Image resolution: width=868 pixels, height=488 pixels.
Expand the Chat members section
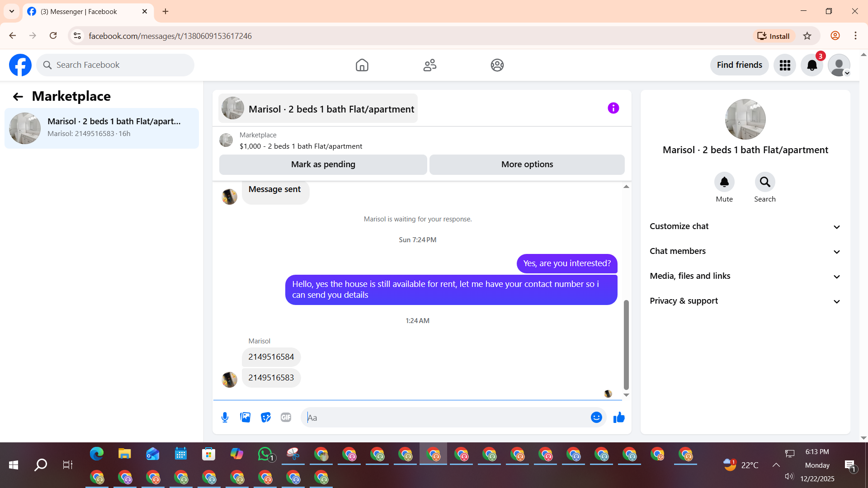(x=745, y=251)
